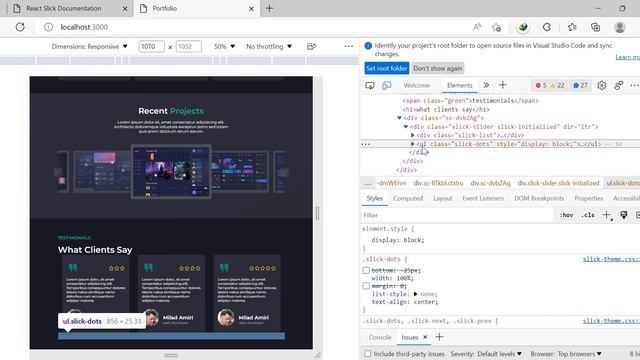Add new style rule plus icon
This screenshot has width=640, height=360.
[607, 215]
